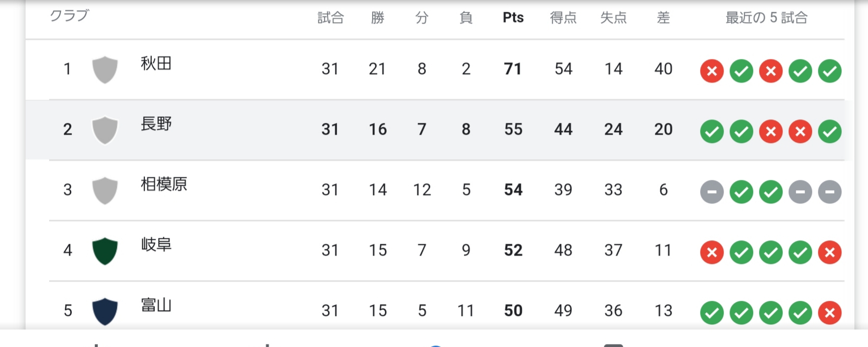Click the navy shield crest for 富山
The width and height of the screenshot is (868, 347).
pyautogui.click(x=105, y=311)
